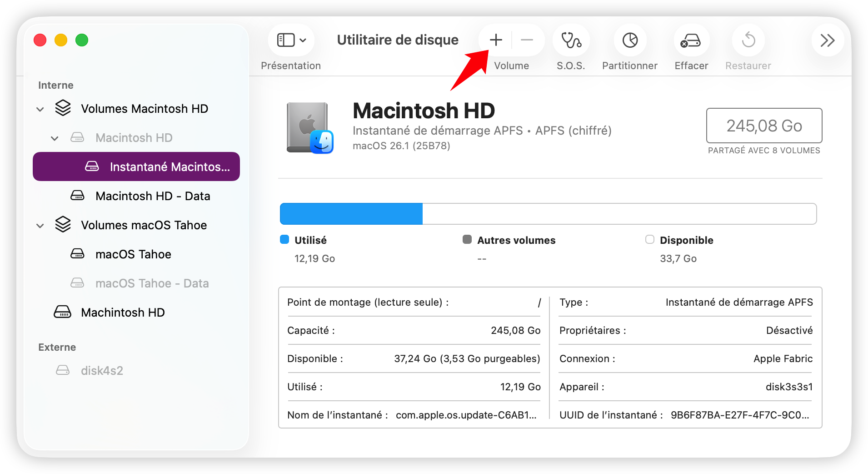Select Volumes Macintosh HD in sidebar
This screenshot has width=868, height=474.
[136, 109]
